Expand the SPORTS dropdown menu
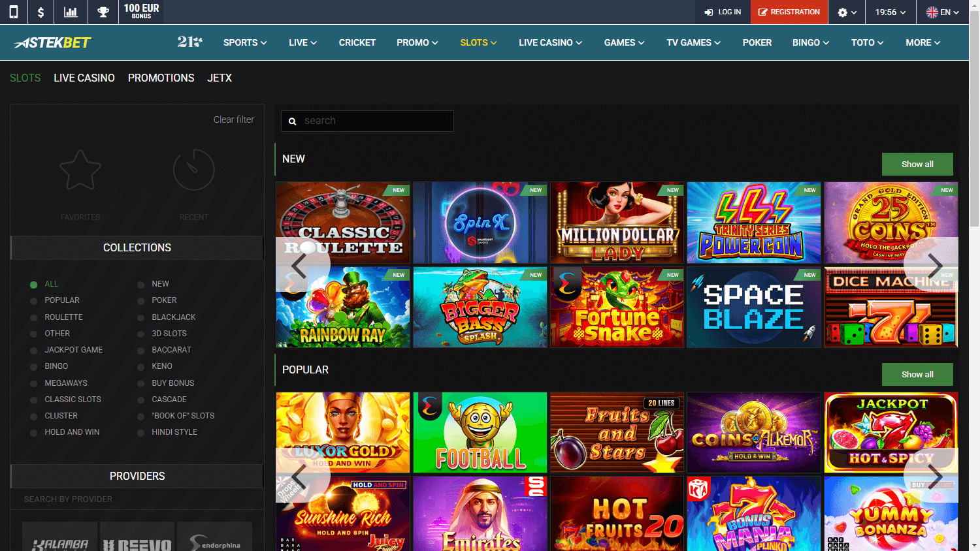 pos(245,42)
